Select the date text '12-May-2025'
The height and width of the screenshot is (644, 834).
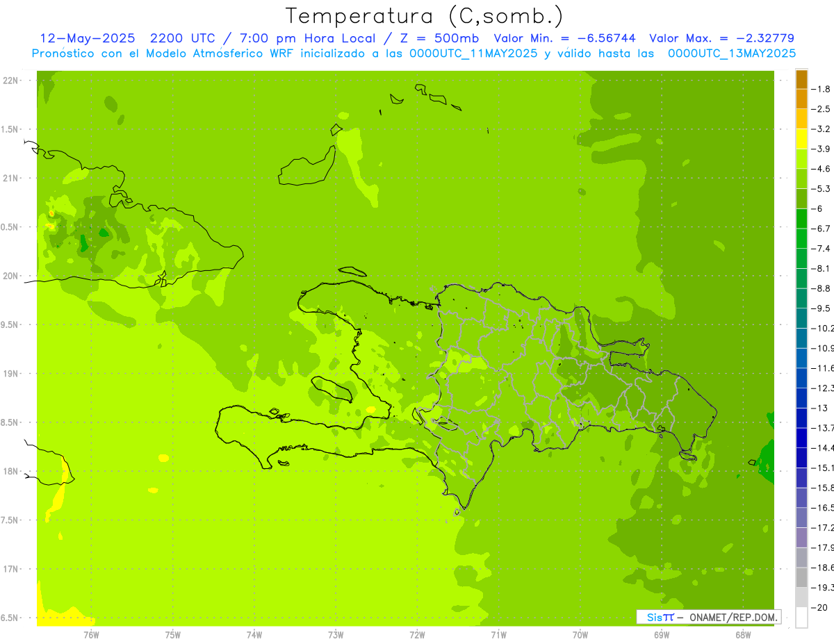[86, 38]
